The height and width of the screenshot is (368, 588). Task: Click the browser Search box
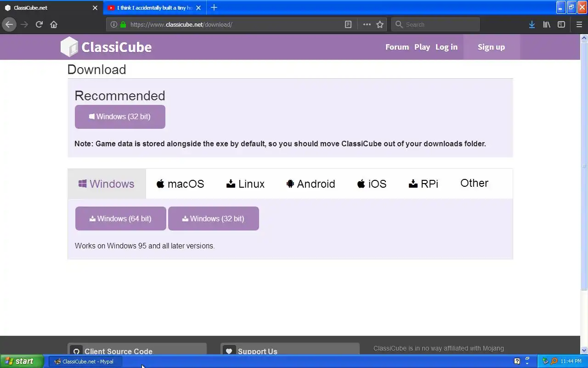pos(435,24)
